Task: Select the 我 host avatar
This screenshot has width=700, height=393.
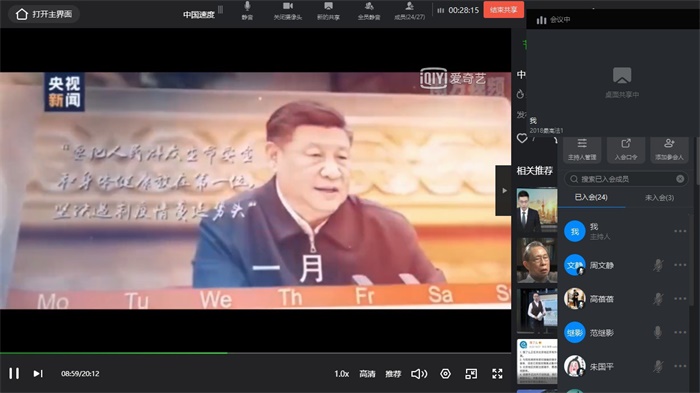Action: pyautogui.click(x=575, y=231)
